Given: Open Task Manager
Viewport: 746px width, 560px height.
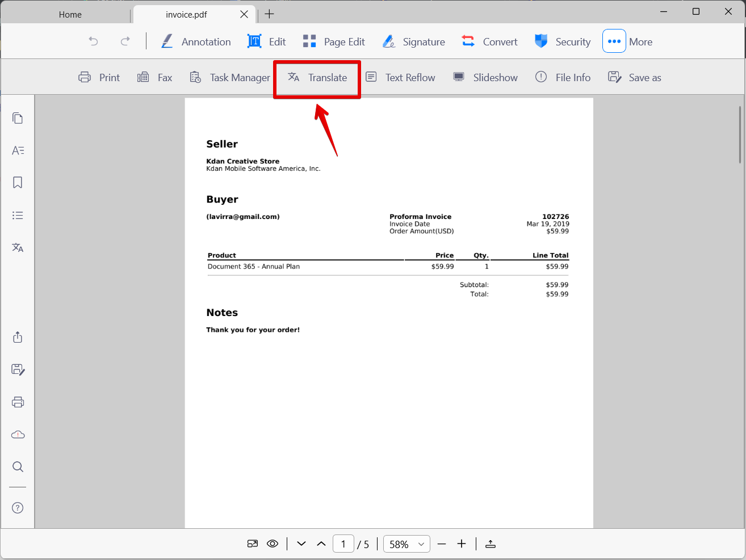Looking at the screenshot, I should point(230,77).
